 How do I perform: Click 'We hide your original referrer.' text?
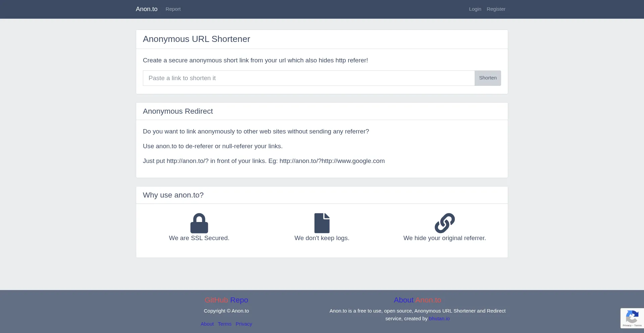445,238
